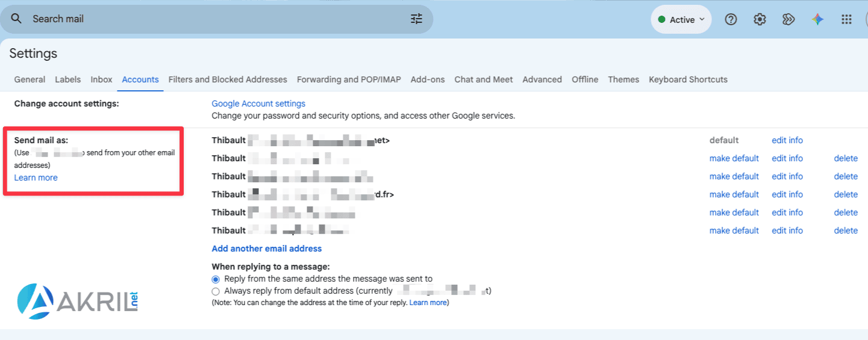Click the Gemini sparkle icon
This screenshot has width=868, height=340.
point(817,19)
